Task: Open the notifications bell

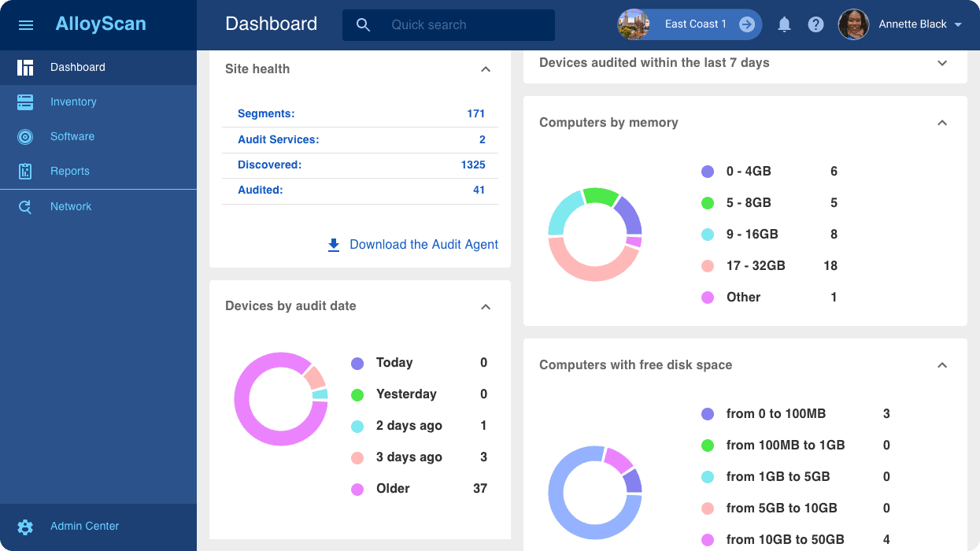Action: click(x=784, y=24)
